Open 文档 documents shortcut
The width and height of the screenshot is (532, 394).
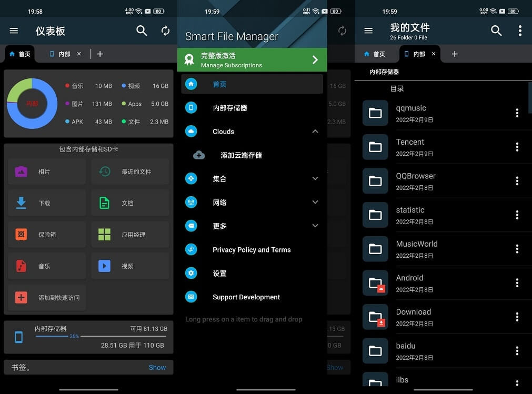pos(130,203)
